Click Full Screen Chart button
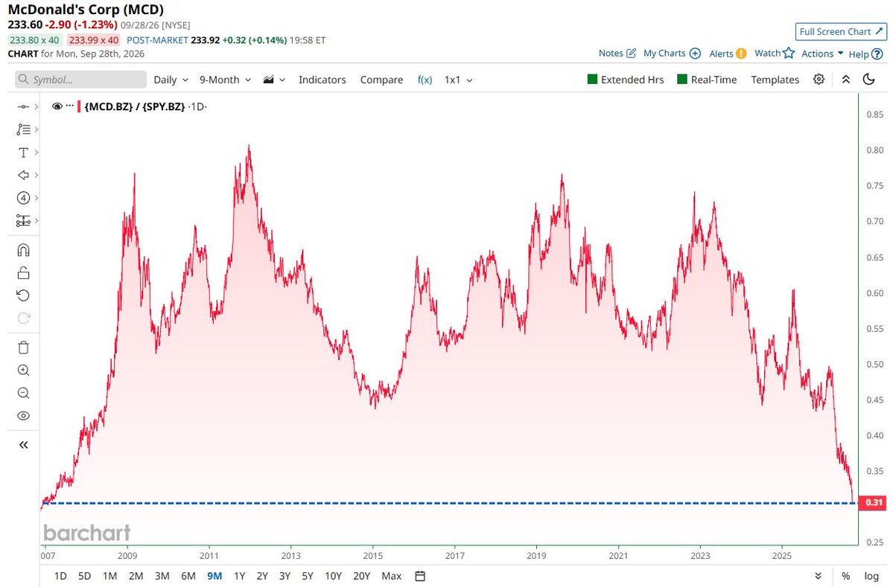Screen dimensions: 893x588 pos(841,32)
